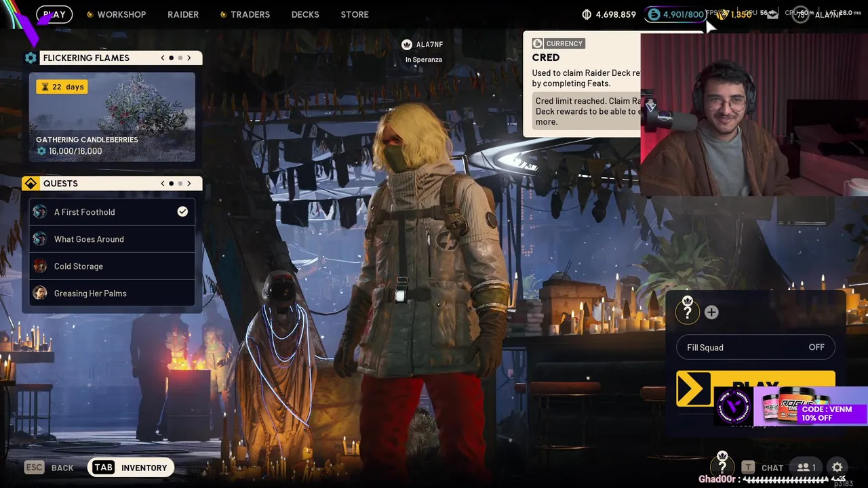Go to the DECKS tab
Screen dimensions: 868x488
click(x=305, y=14)
